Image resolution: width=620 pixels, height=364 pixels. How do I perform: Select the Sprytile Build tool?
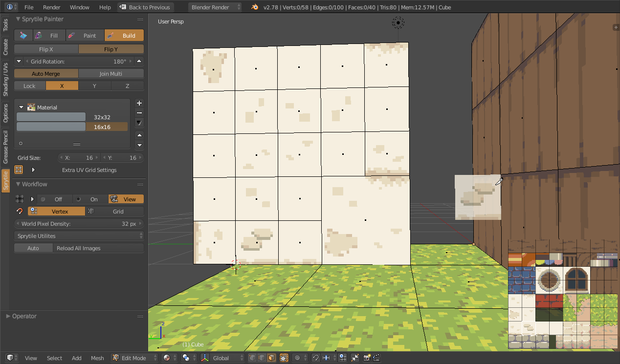[x=124, y=36]
